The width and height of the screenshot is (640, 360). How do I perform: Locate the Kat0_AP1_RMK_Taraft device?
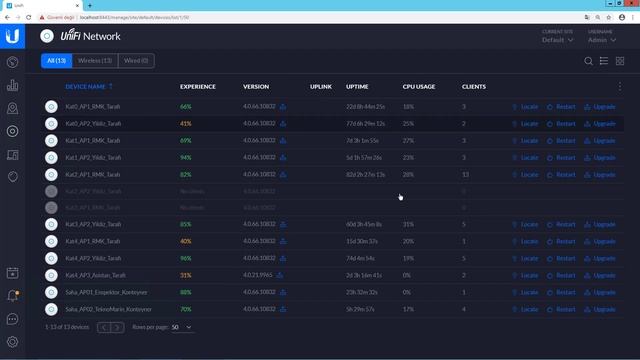[x=525, y=107]
